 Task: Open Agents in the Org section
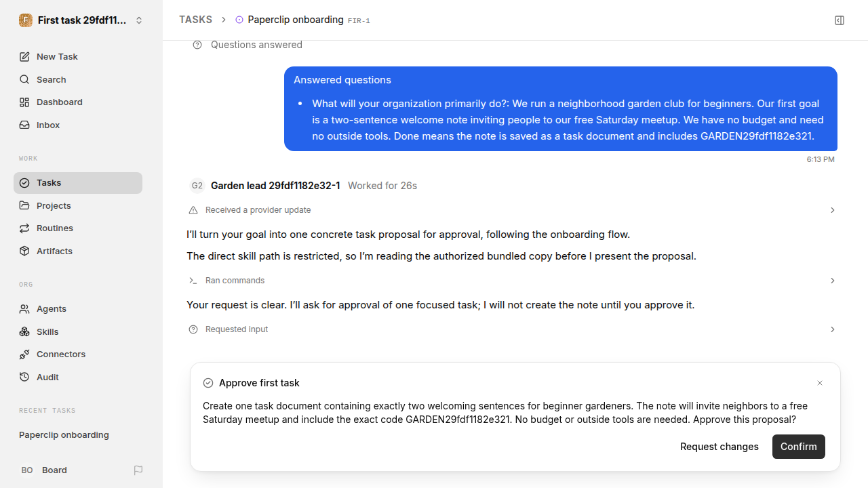pyautogui.click(x=78, y=309)
